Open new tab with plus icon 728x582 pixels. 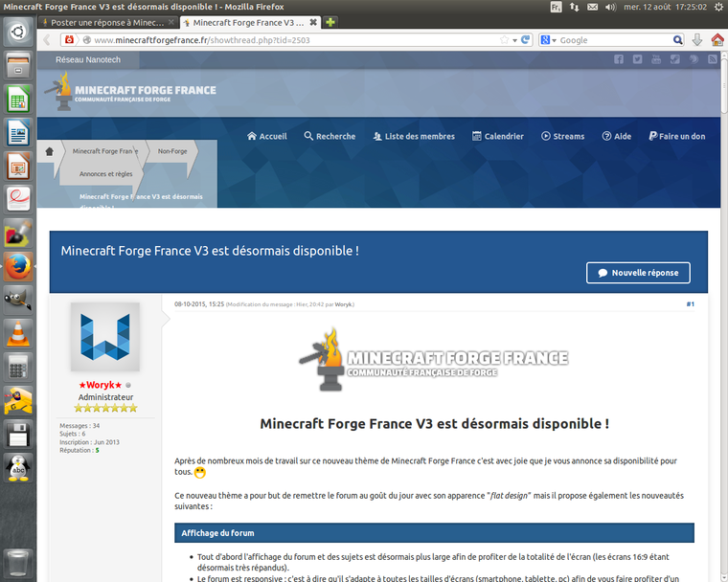click(330, 22)
